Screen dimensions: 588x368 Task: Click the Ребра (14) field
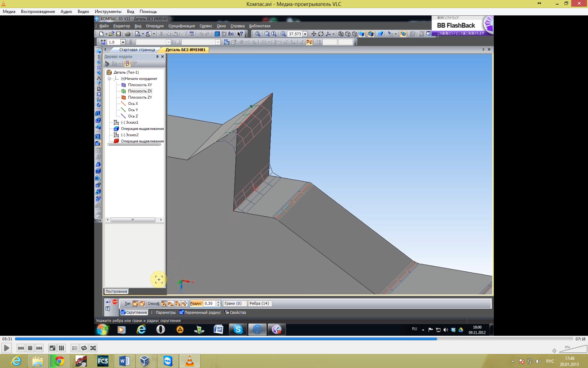(259, 304)
